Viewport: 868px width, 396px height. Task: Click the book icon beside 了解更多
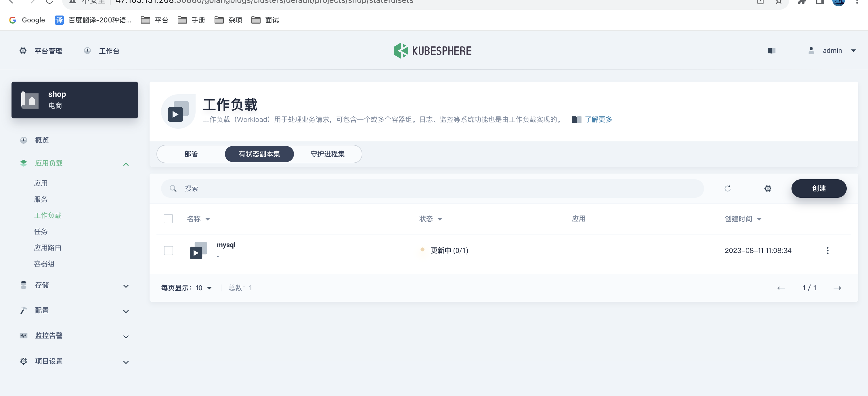577,120
